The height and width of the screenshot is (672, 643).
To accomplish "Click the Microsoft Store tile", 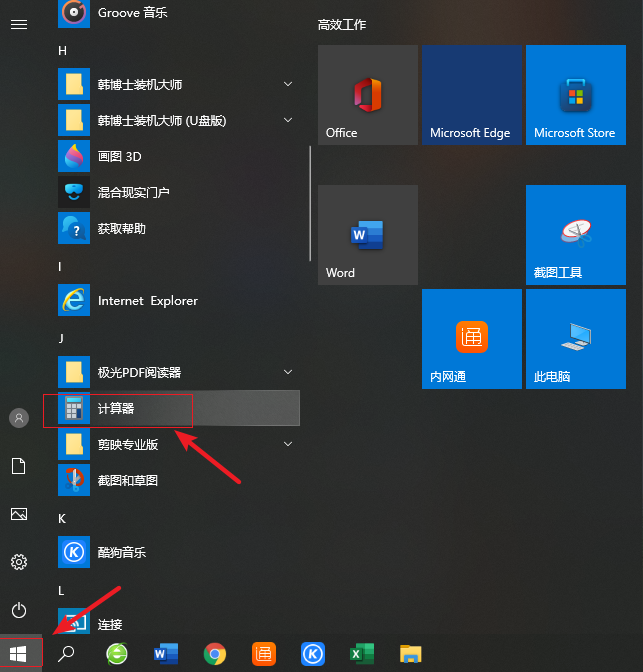I will [574, 96].
